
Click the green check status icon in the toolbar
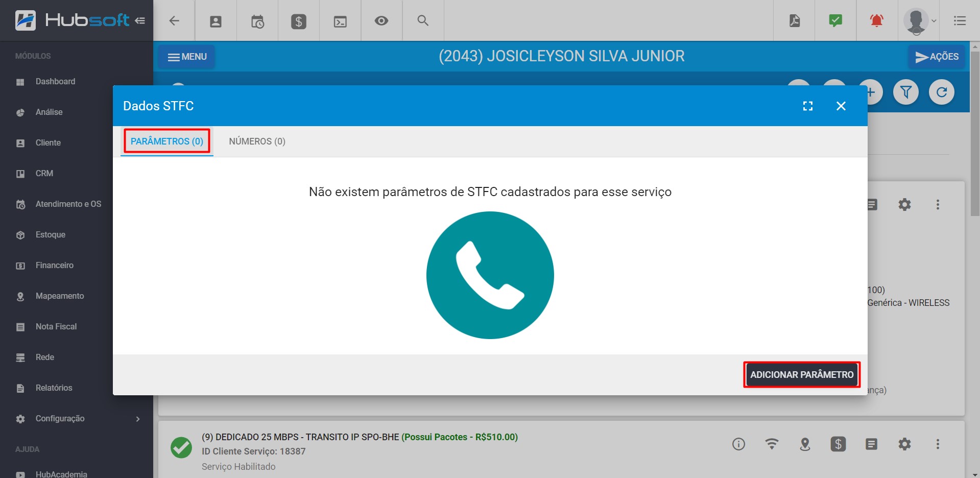835,20
